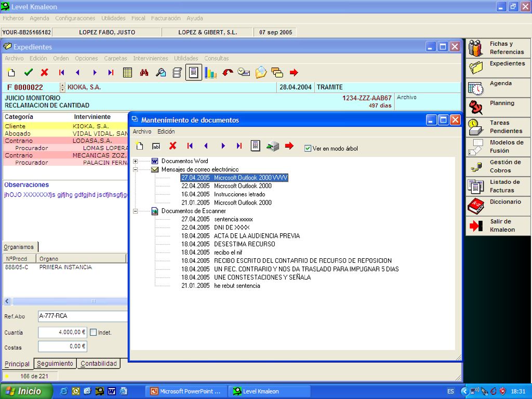Open Edición menu in Mantenimiento de documentos
The image size is (532, 399).
[166, 131]
